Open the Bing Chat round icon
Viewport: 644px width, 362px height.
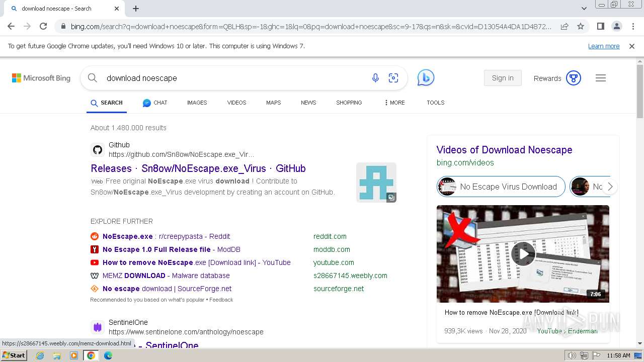coord(426,78)
